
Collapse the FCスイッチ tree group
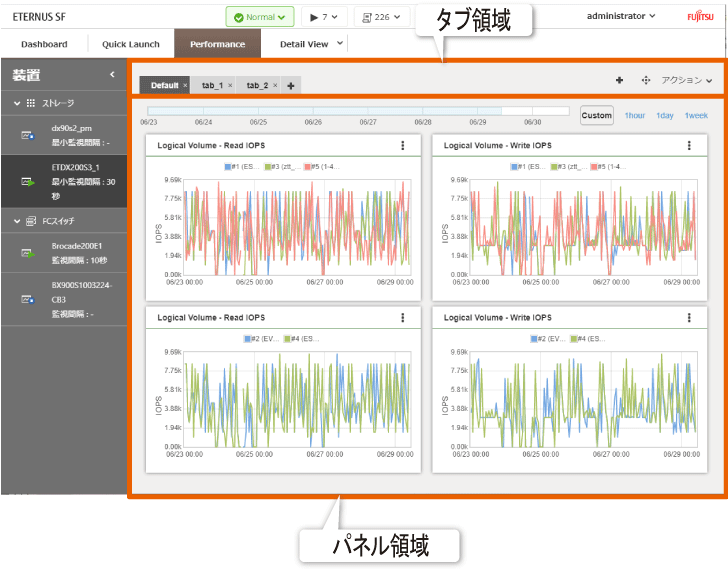point(17,221)
